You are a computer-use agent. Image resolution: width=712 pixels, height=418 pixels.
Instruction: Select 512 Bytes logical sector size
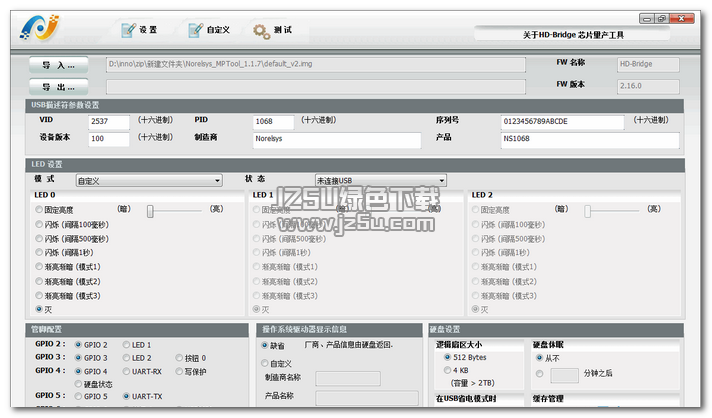pos(447,357)
